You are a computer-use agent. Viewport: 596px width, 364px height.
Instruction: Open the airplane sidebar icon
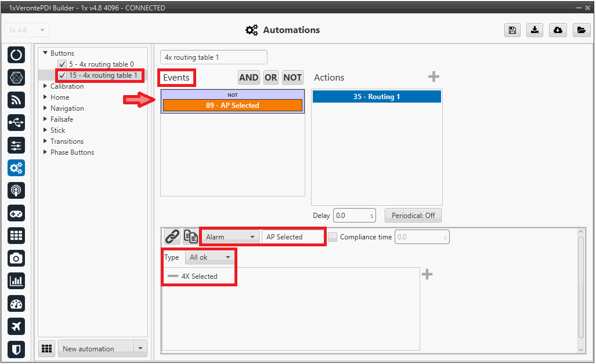[x=16, y=326]
